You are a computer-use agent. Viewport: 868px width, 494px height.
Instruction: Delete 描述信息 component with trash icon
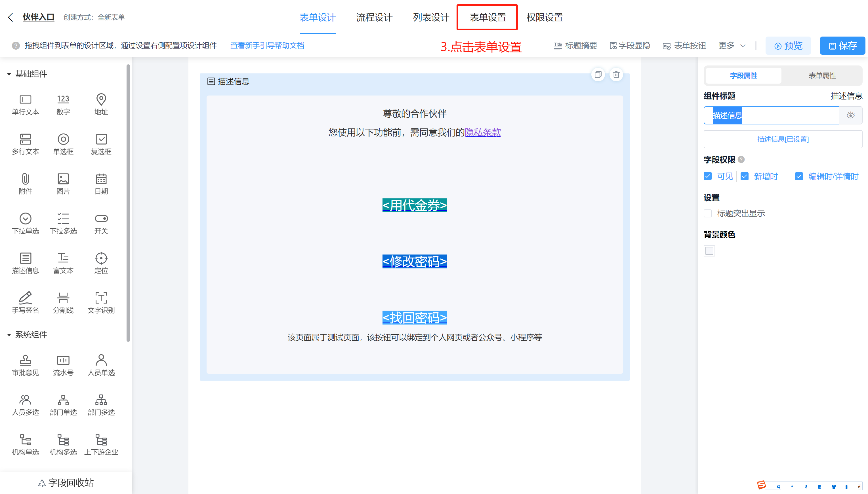click(616, 75)
